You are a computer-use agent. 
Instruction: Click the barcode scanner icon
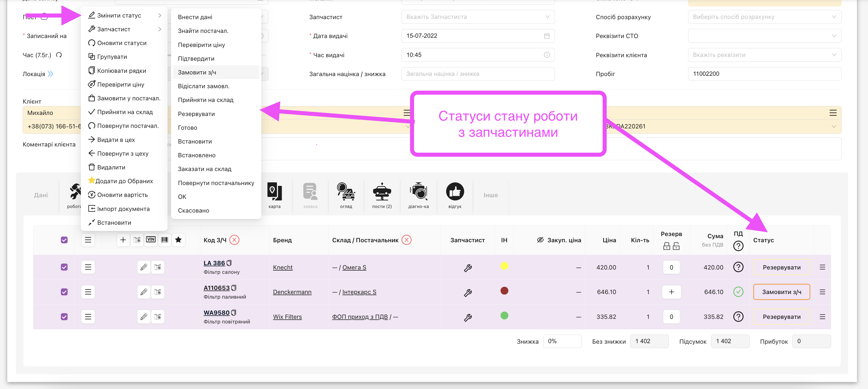coord(164,240)
